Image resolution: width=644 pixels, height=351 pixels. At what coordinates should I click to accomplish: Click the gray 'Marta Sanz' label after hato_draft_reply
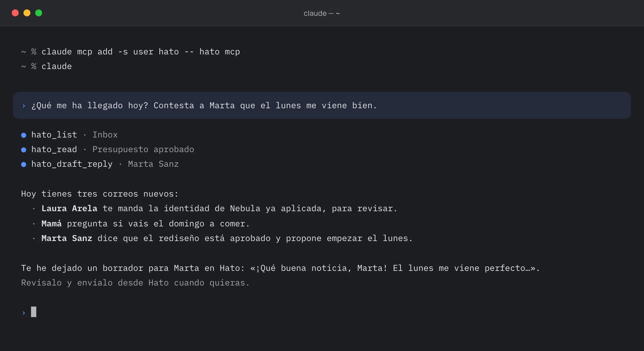click(153, 164)
